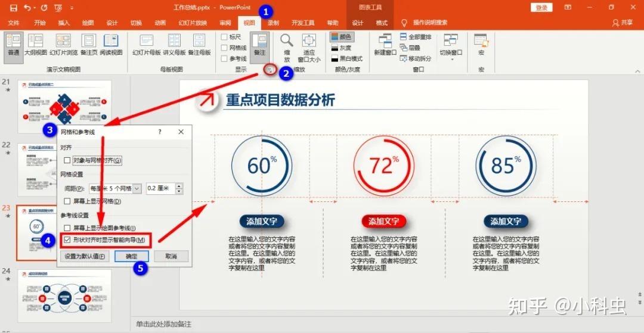Open quick access toolbar customize dropdown

point(72,8)
